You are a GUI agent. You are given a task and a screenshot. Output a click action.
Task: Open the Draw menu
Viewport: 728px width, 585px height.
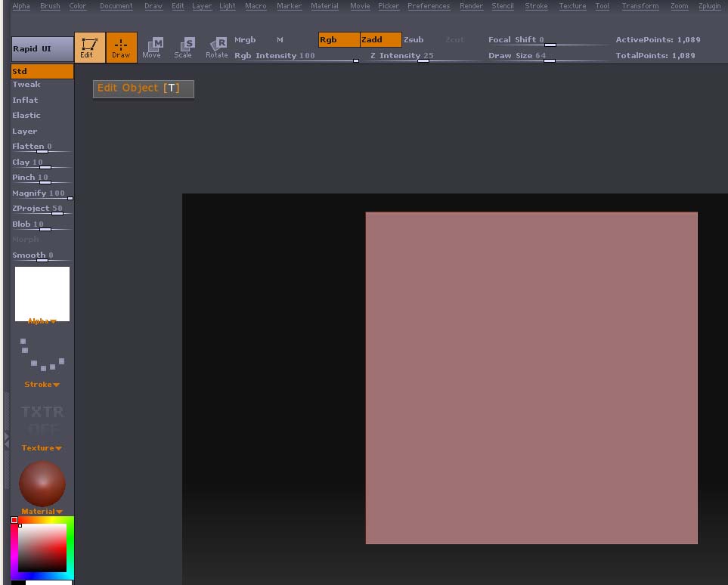(x=153, y=6)
